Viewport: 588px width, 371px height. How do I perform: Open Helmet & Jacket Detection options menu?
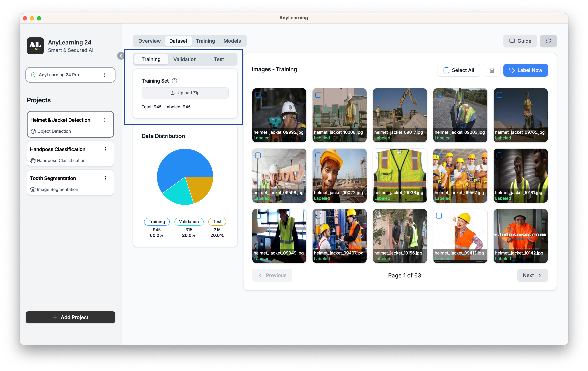(x=105, y=120)
